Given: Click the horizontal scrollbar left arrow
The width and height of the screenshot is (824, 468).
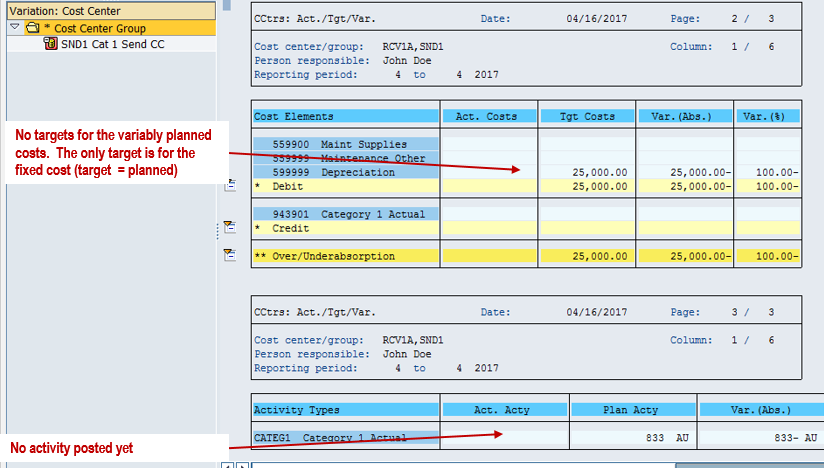Looking at the screenshot, I should tap(227, 464).
